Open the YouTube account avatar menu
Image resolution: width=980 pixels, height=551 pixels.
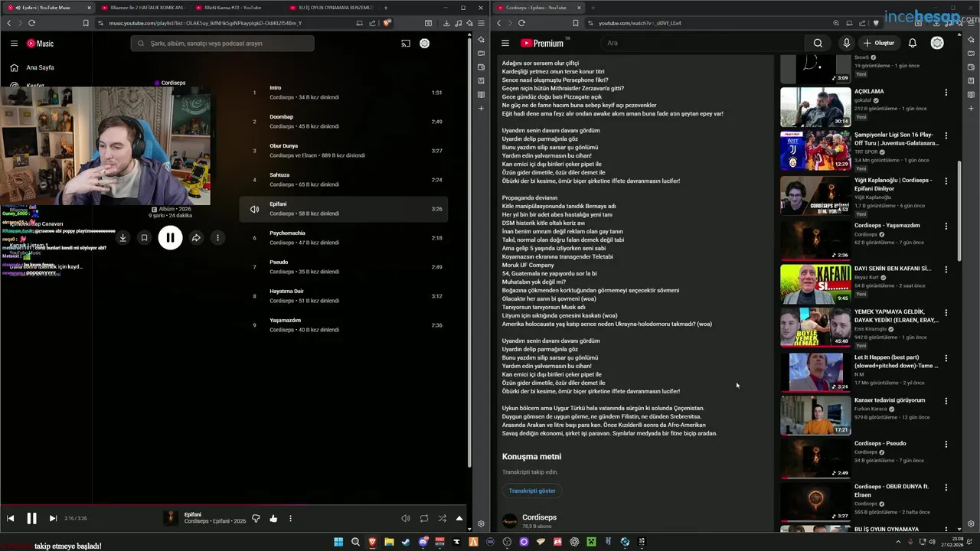pyautogui.click(x=937, y=43)
